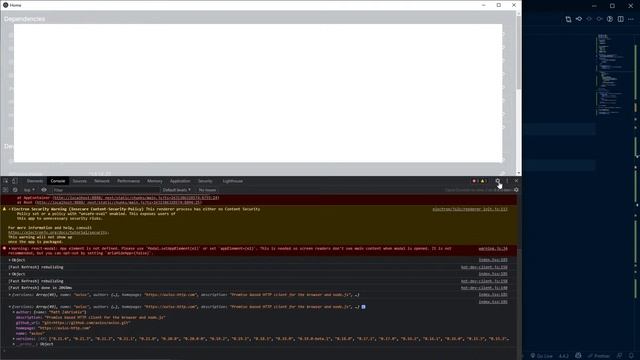Clear the console with the clear icon
The image size is (640, 360).
[x=15, y=190]
